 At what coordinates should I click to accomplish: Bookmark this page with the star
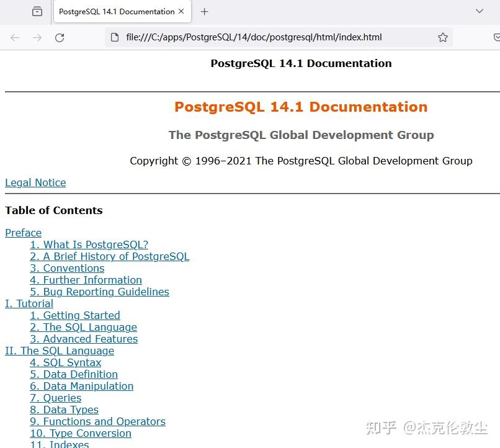(442, 37)
